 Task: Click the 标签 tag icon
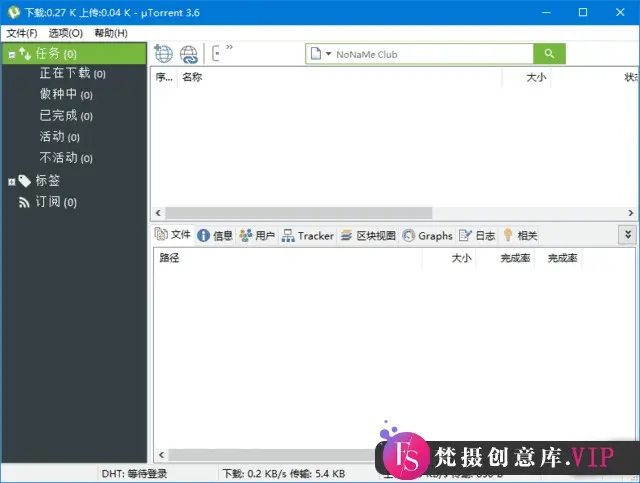click(24, 181)
